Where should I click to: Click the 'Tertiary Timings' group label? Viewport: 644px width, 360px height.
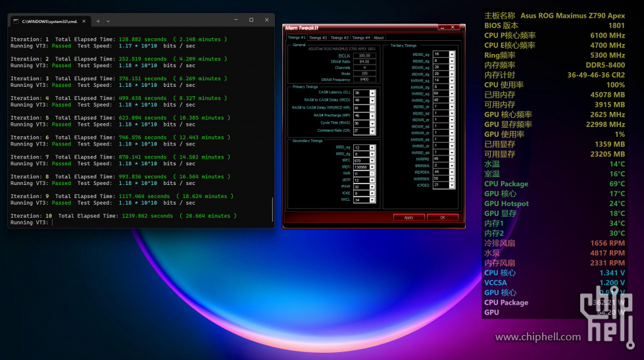pyautogui.click(x=403, y=45)
